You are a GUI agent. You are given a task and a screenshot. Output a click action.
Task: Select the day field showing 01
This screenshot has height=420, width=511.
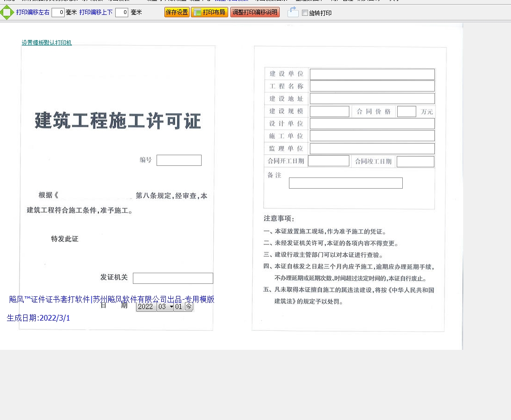pyautogui.click(x=178, y=307)
